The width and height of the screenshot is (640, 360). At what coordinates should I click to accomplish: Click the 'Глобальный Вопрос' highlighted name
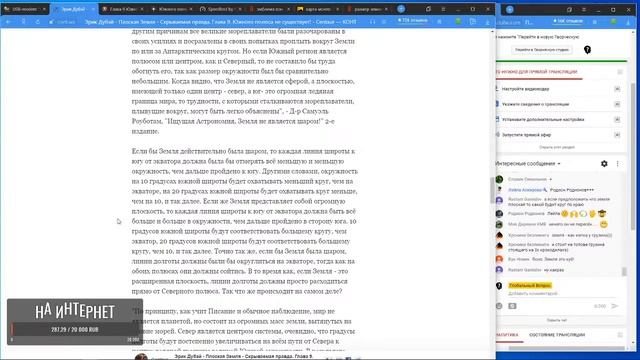(530, 285)
